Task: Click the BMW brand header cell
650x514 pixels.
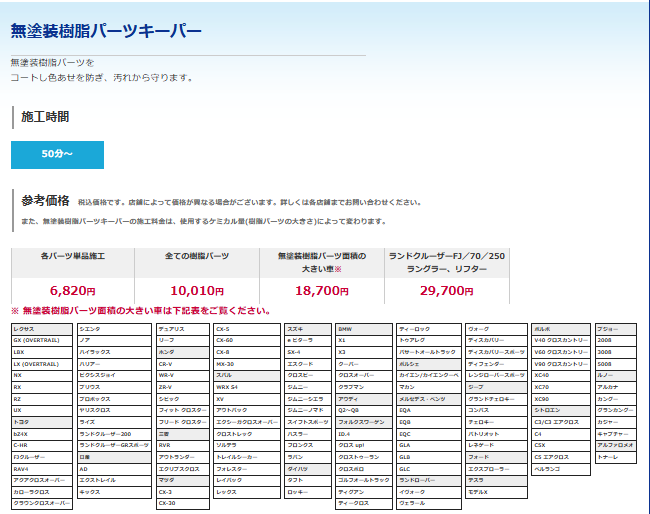Action: 364,329
